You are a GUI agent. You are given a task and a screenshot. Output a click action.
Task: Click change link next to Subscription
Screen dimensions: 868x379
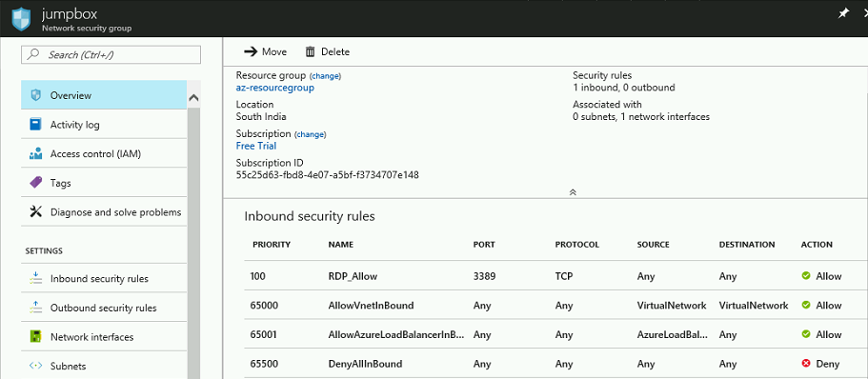click(310, 134)
